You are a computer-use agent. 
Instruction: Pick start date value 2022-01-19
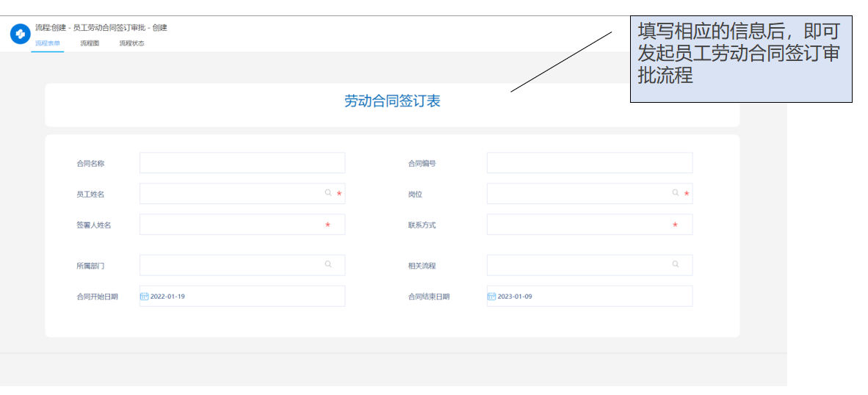click(x=167, y=297)
